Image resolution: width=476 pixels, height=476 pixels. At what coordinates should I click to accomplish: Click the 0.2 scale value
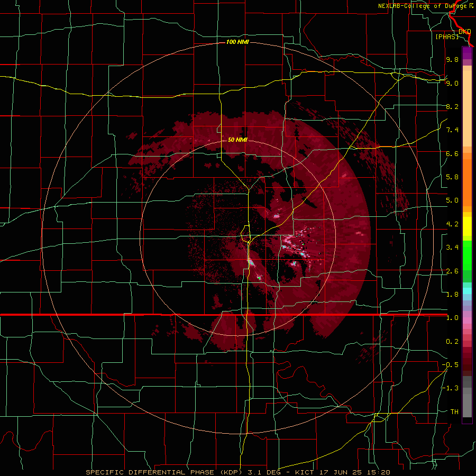452,342
